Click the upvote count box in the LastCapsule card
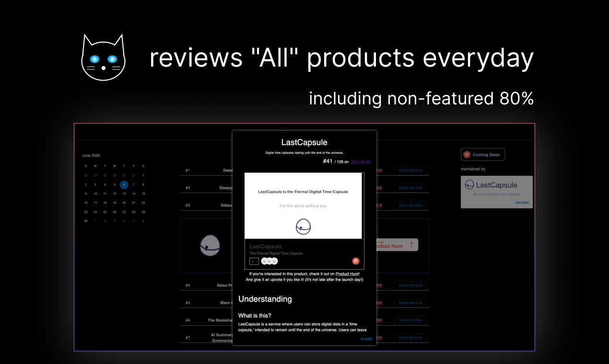Image resolution: width=609 pixels, height=364 pixels. click(x=254, y=261)
